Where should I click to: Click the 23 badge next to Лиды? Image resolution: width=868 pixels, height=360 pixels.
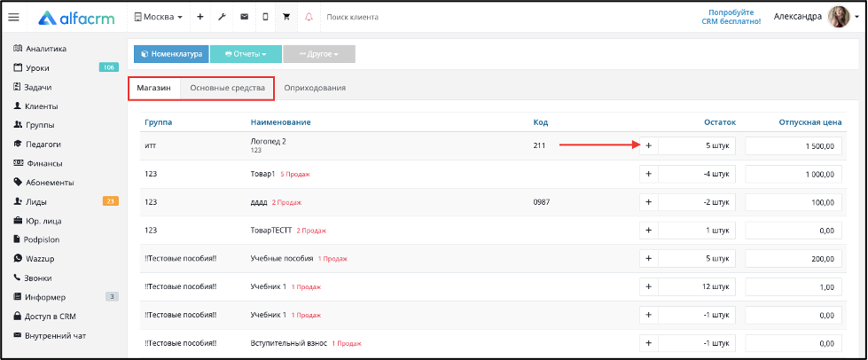click(111, 201)
